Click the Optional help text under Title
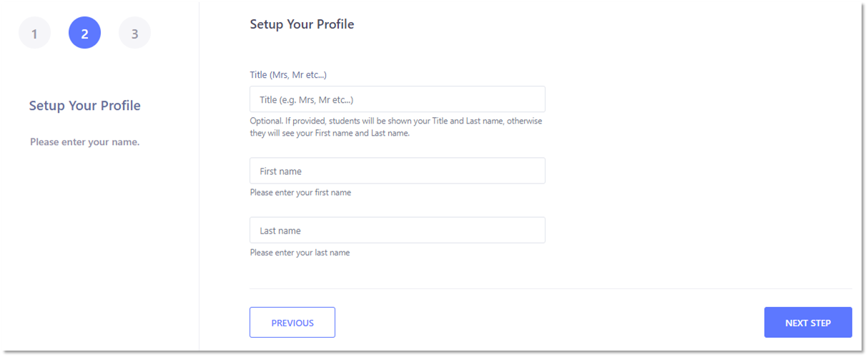Screen dimensions: 868x357 [396, 127]
